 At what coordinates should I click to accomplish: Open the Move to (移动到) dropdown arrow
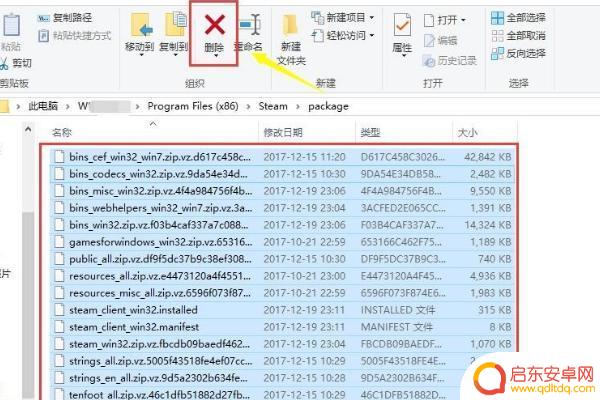[141, 56]
